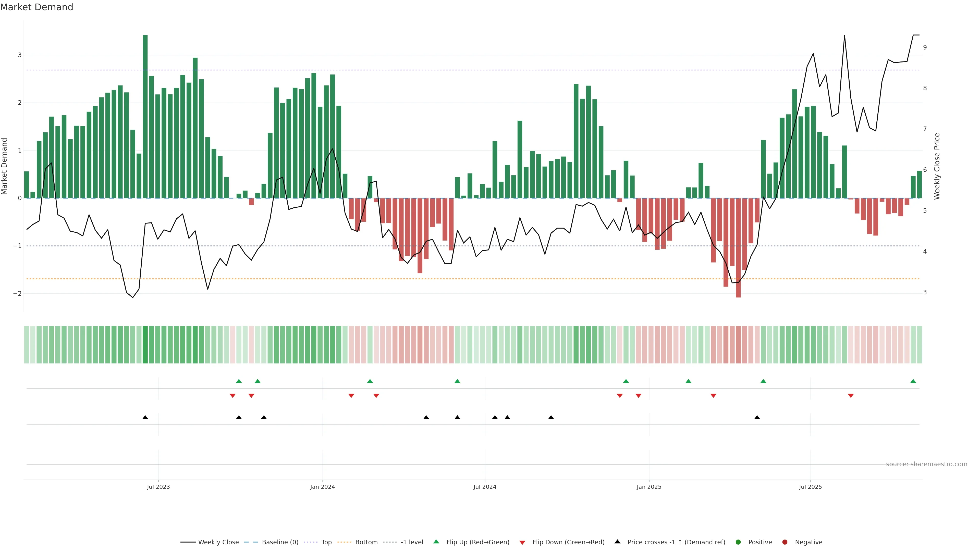
Task: Click the Jul 2023 x-axis label
Action: coord(158,487)
